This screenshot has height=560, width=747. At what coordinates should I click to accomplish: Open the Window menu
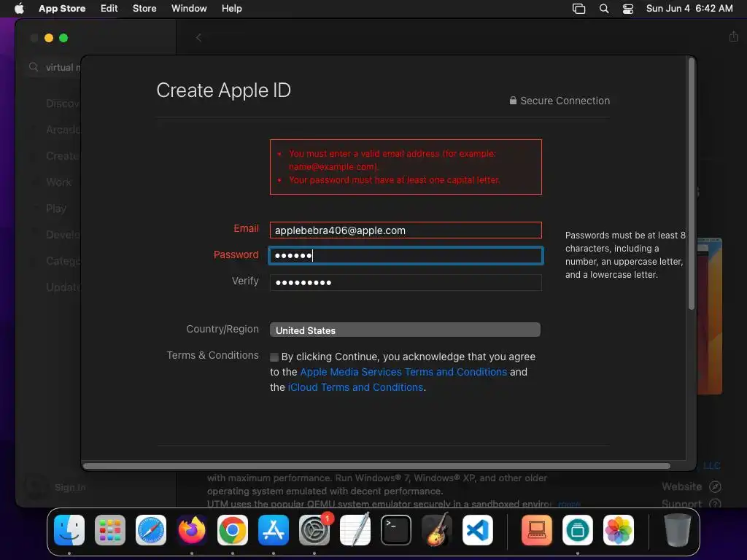[x=189, y=8]
